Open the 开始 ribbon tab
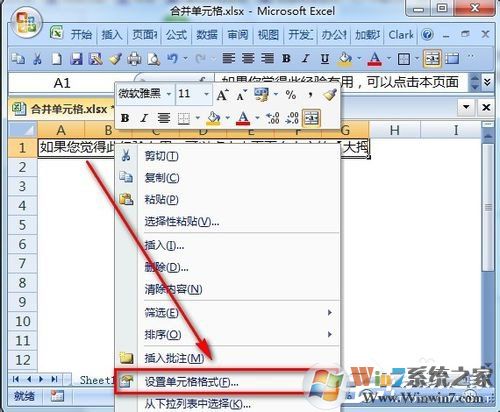 pyautogui.click(x=81, y=34)
